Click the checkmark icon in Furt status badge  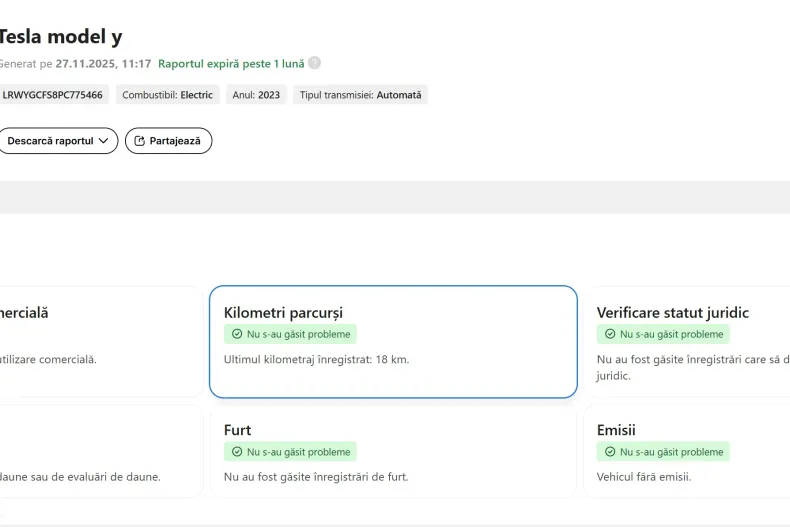(x=237, y=452)
